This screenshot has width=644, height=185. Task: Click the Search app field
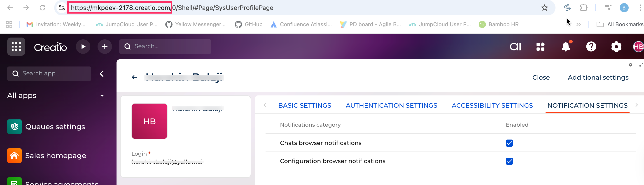(52, 74)
